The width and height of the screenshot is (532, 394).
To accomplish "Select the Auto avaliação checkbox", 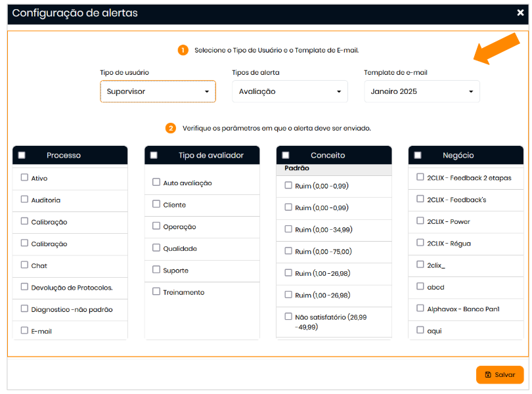I will tap(156, 183).
